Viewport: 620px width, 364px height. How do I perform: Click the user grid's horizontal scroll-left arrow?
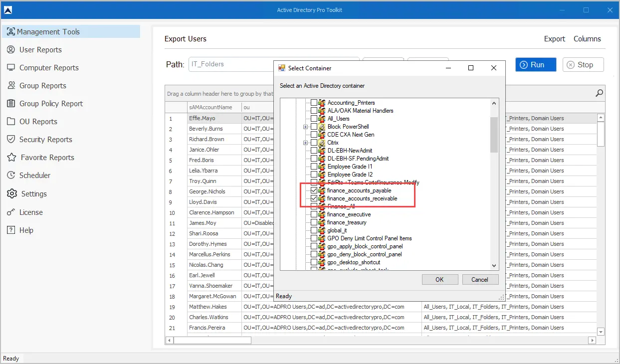click(x=169, y=340)
